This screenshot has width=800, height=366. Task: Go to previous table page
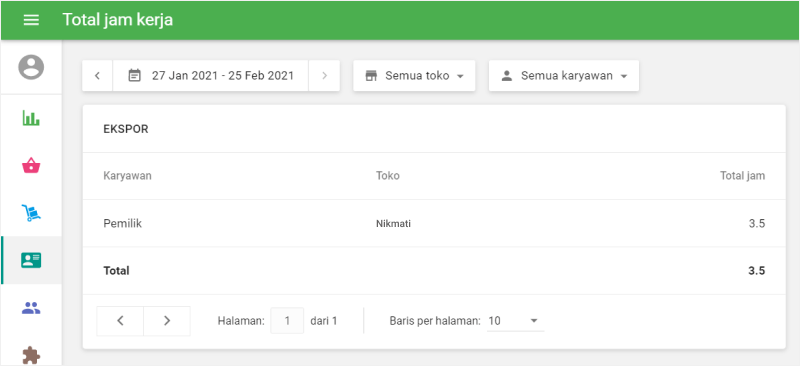tap(120, 321)
